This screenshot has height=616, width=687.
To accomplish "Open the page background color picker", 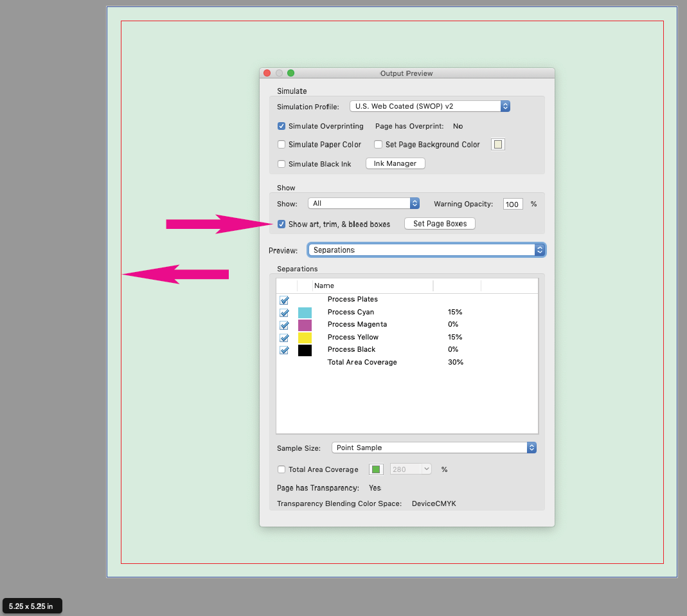I will click(498, 144).
